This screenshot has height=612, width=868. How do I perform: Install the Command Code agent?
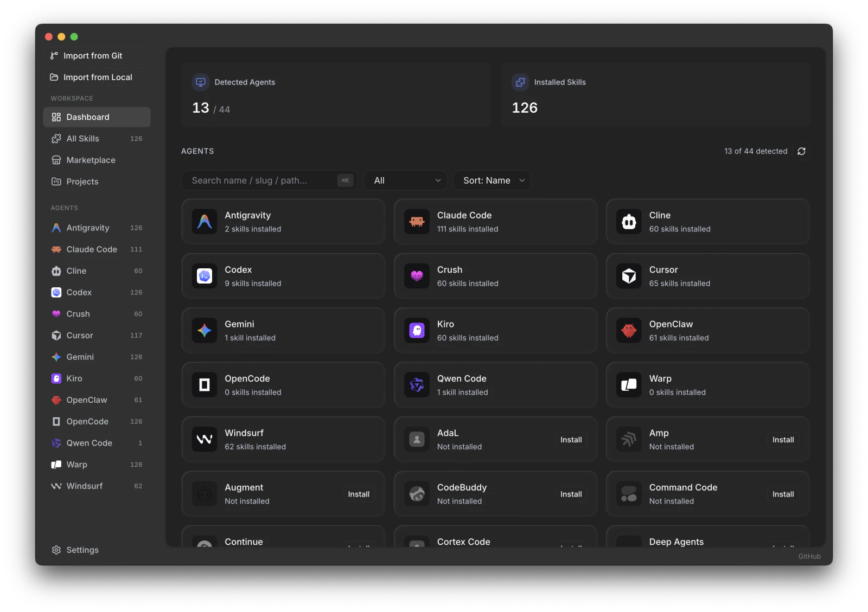[783, 494]
